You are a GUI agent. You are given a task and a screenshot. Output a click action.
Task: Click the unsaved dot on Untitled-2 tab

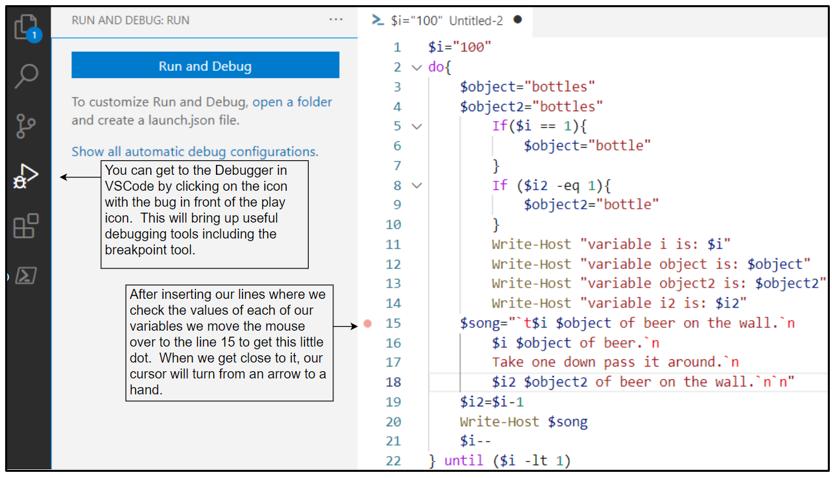click(x=518, y=20)
